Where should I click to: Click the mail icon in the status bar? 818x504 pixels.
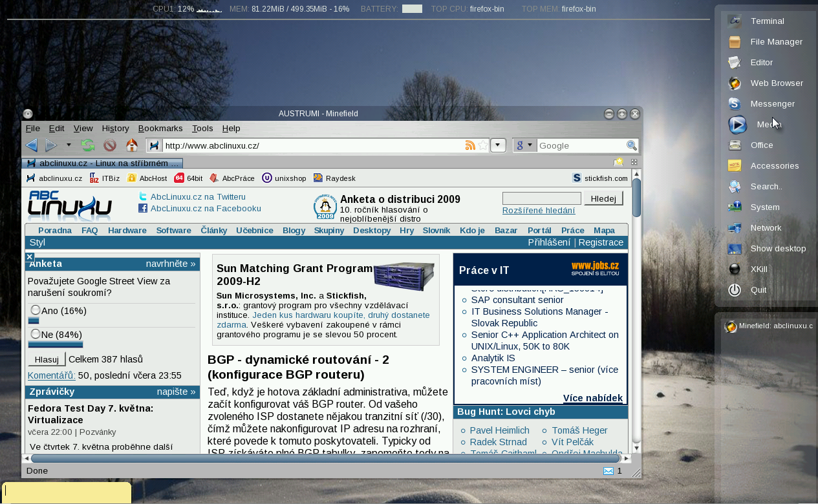tap(608, 471)
